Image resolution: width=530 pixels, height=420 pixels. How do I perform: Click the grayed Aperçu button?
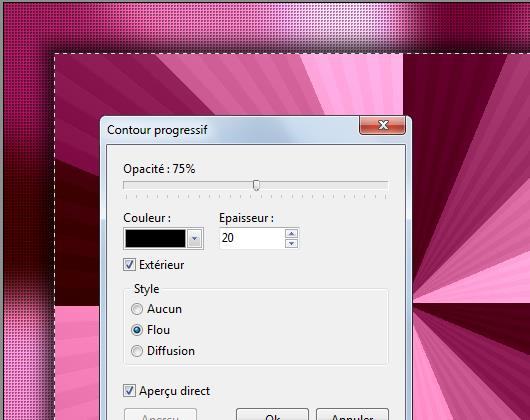160,415
